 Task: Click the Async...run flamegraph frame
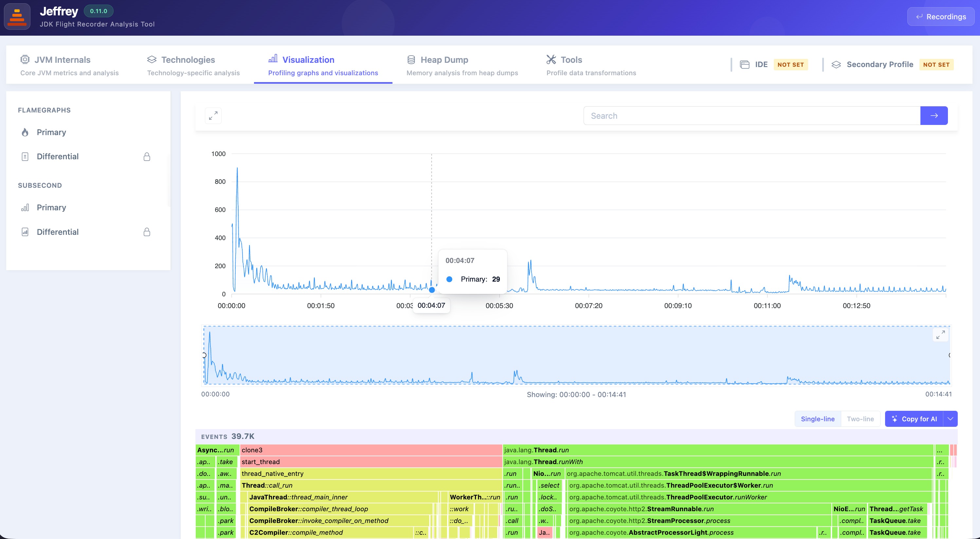coord(217,450)
